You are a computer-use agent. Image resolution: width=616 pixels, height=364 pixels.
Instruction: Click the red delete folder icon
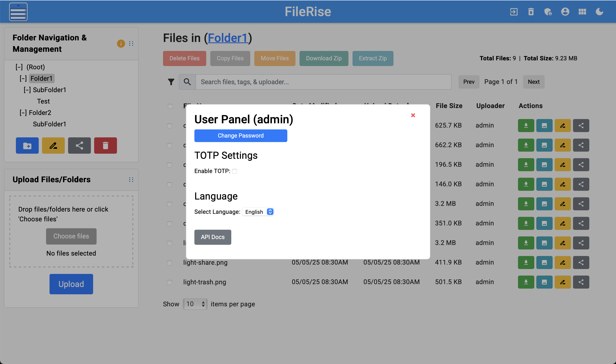105,146
